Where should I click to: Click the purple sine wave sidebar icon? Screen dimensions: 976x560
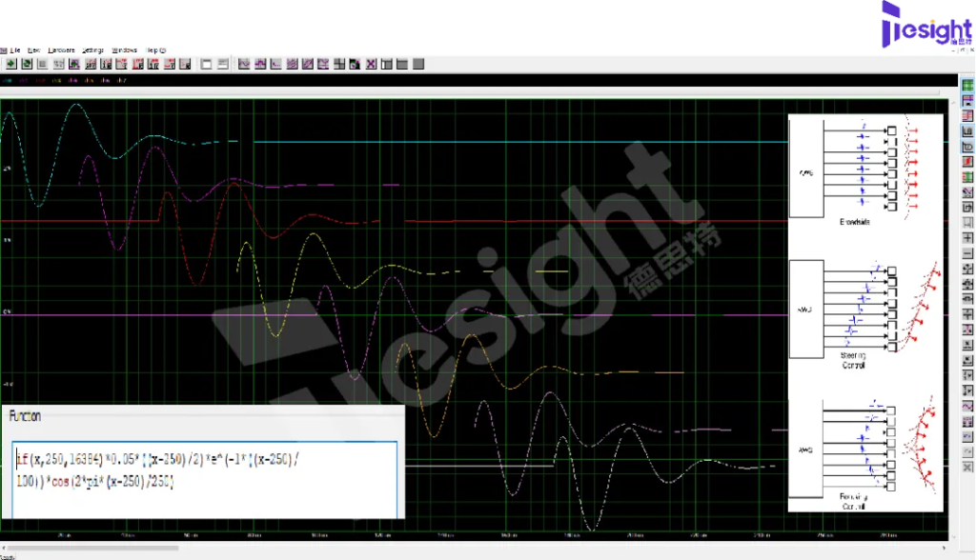pyautogui.click(x=968, y=407)
